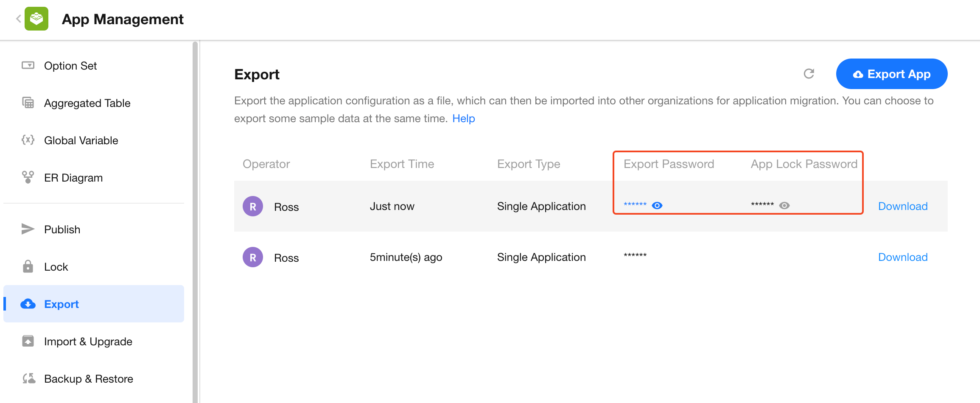The height and width of the screenshot is (403, 980).
Task: Reveal export password with blue eye icon
Action: tap(657, 206)
